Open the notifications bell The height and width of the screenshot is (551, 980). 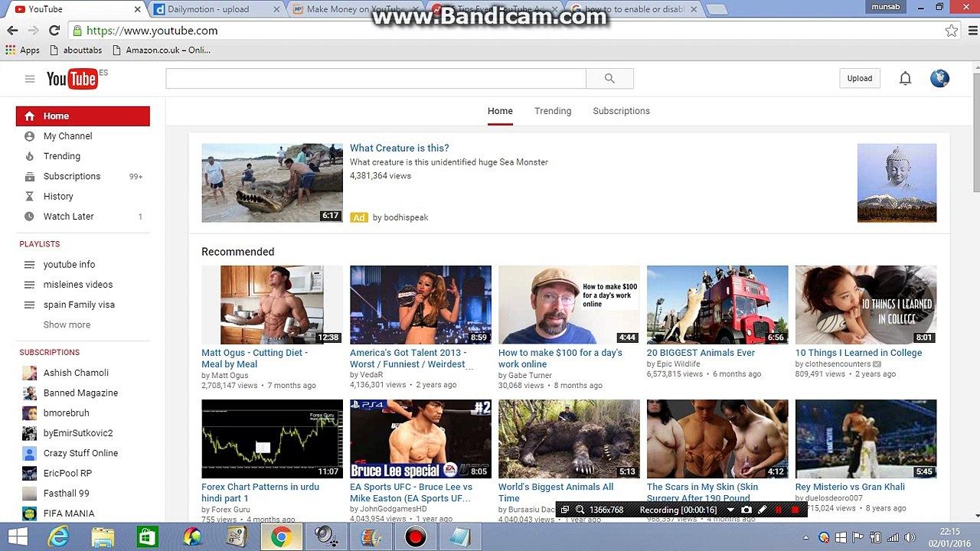pyautogui.click(x=905, y=78)
